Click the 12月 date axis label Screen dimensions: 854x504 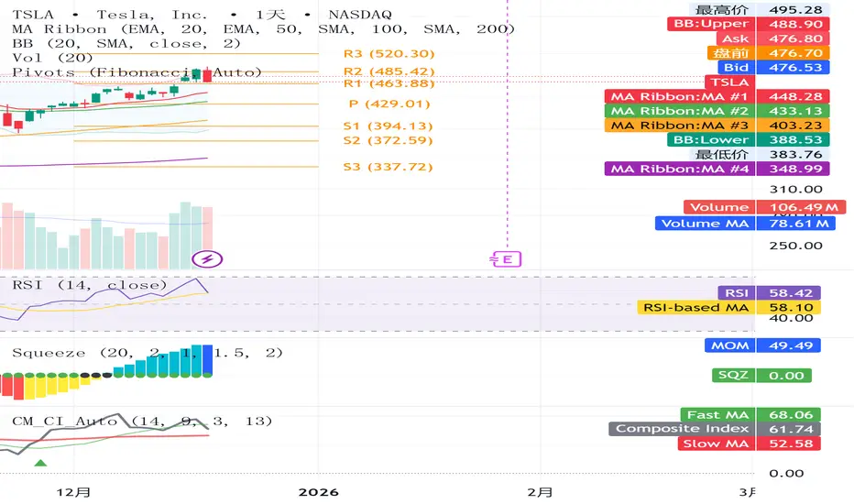[73, 492]
